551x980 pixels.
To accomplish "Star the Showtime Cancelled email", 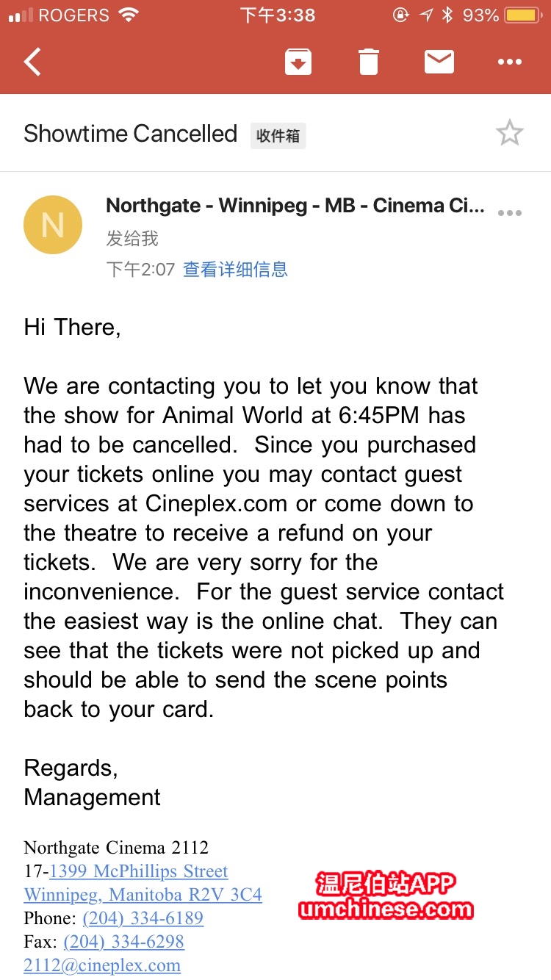I will pyautogui.click(x=509, y=134).
